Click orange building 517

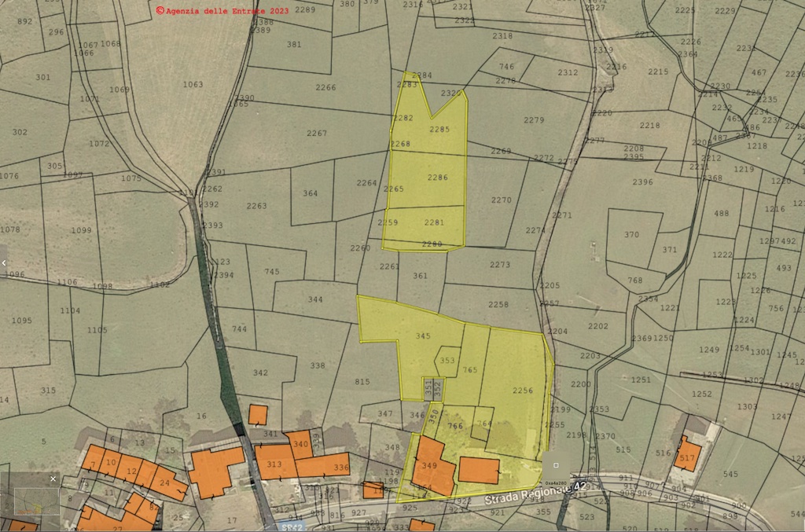click(687, 457)
